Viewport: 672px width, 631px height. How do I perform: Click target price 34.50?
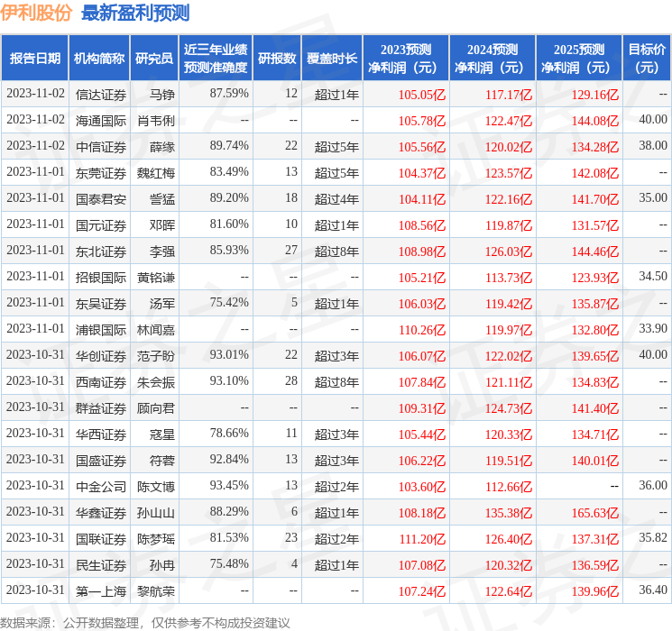tap(653, 276)
